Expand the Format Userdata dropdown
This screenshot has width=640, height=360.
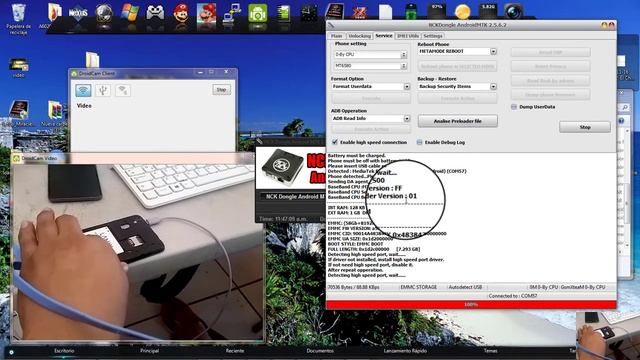pos(407,87)
